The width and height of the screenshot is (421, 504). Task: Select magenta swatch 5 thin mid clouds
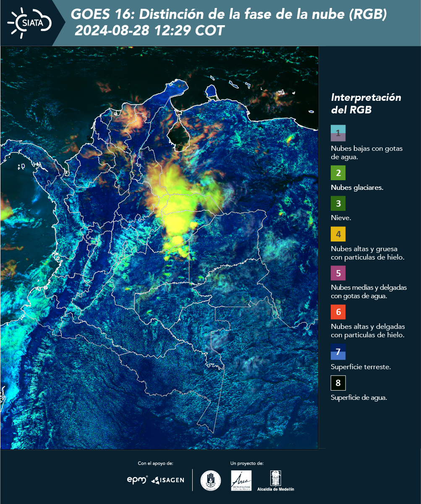(338, 273)
